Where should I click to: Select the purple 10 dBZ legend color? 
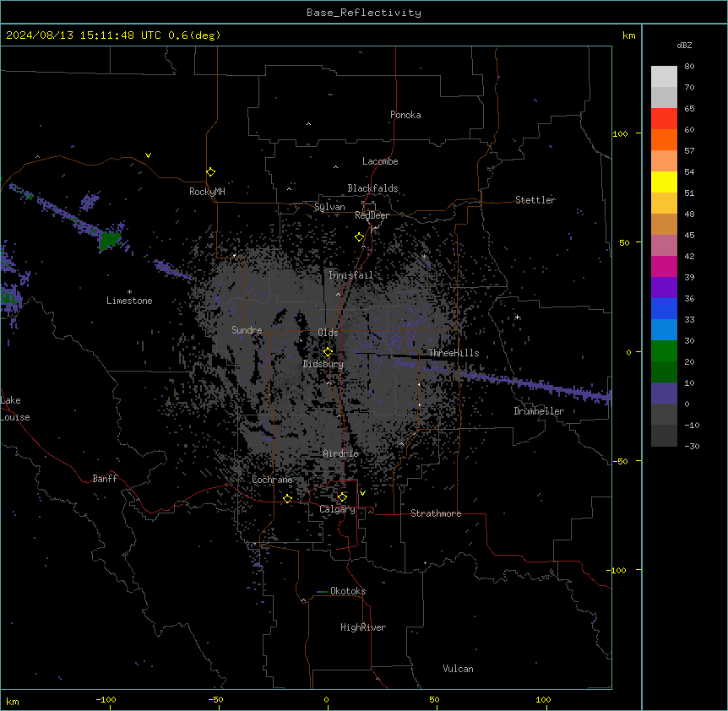[664, 393]
